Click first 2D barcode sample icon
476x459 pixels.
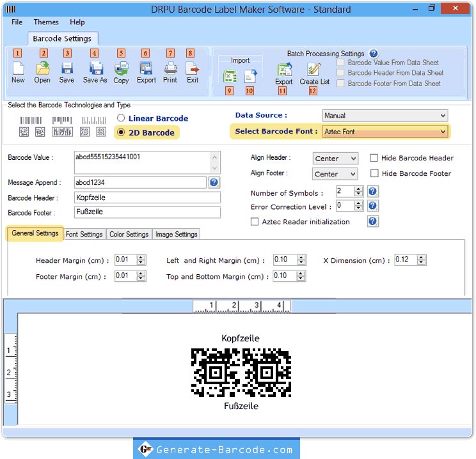(x=24, y=132)
